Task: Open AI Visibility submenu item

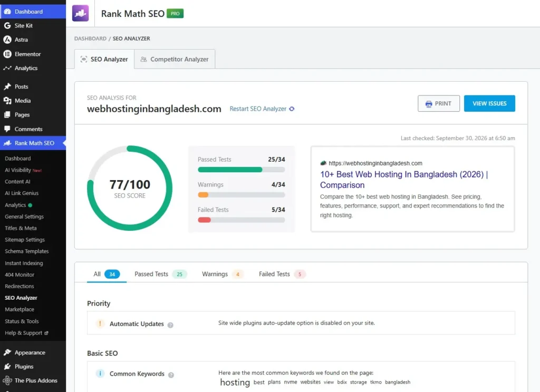Action: [x=23, y=170]
